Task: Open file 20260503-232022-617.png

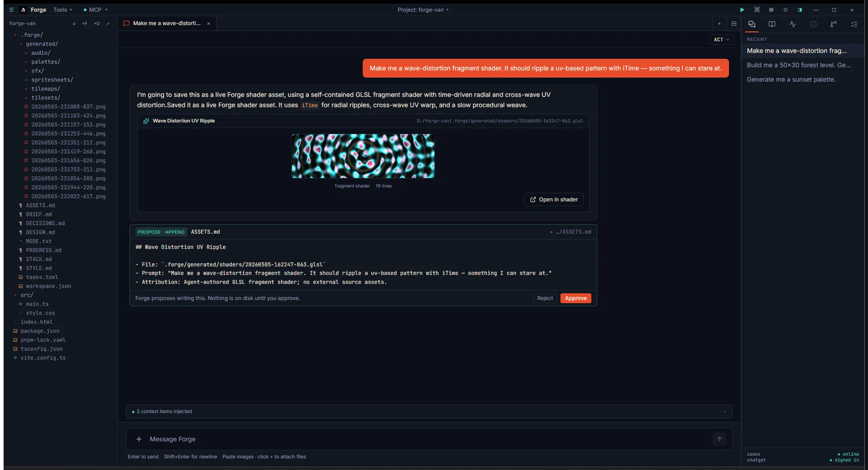Action: tap(68, 196)
